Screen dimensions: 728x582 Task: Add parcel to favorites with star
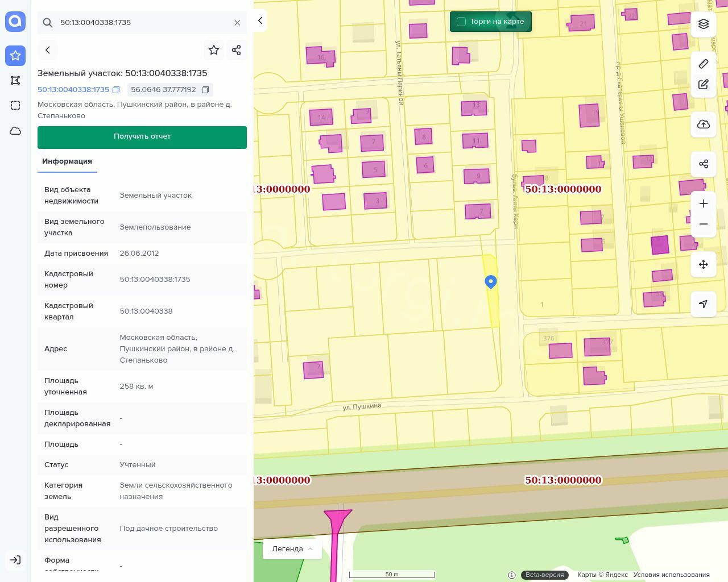214,50
